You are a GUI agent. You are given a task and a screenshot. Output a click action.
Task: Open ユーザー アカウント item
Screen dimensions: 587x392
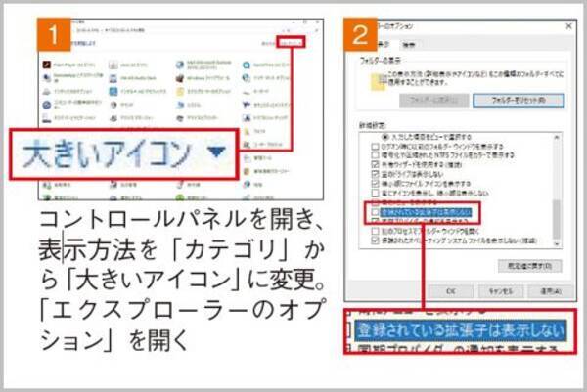point(263,145)
